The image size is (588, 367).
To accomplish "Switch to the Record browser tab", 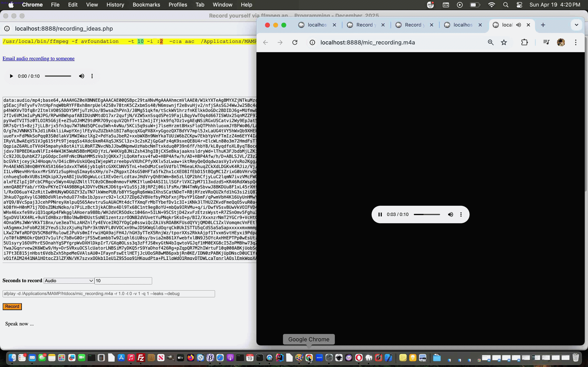I will click(x=364, y=24).
